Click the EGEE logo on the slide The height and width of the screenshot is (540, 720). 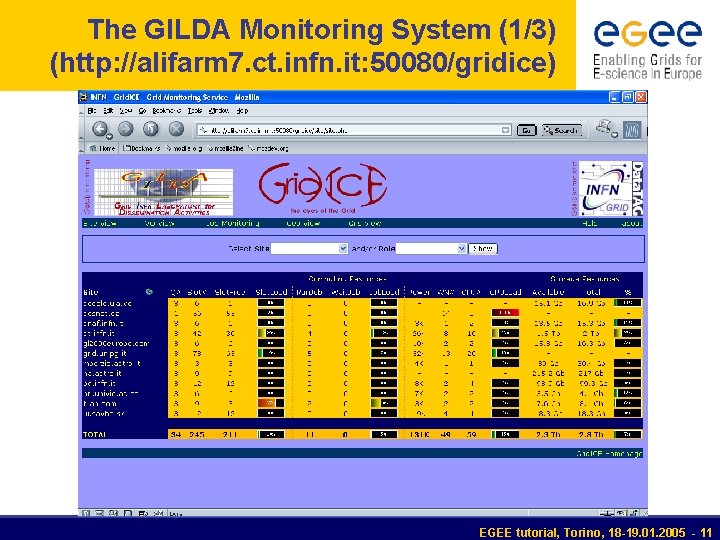point(647,50)
